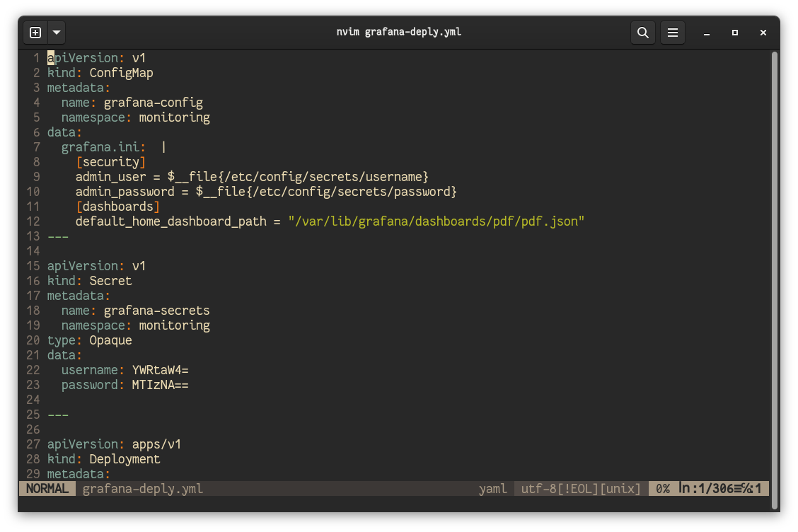Image resolution: width=798 pixels, height=532 pixels.
Task: Click the ln:1/306 line counter
Action: point(706,489)
